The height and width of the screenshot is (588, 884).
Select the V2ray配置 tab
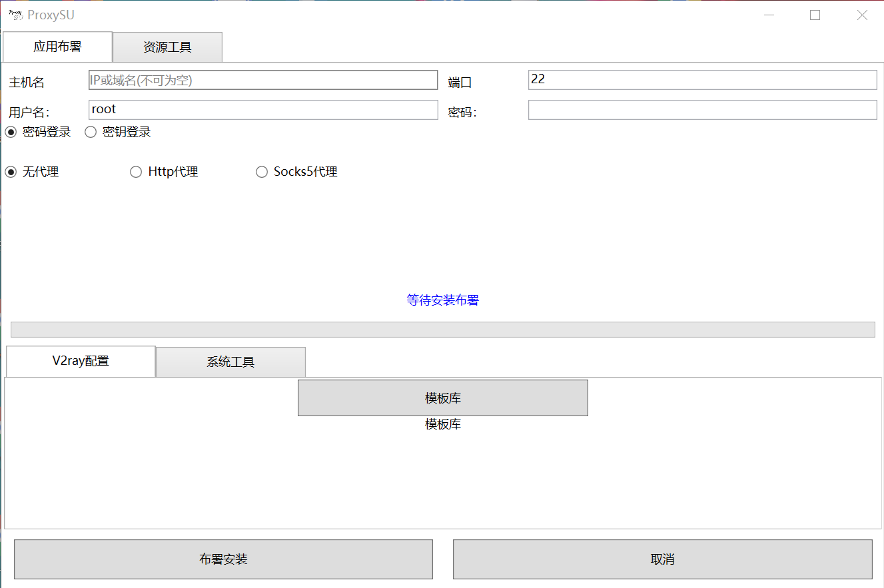pos(81,361)
